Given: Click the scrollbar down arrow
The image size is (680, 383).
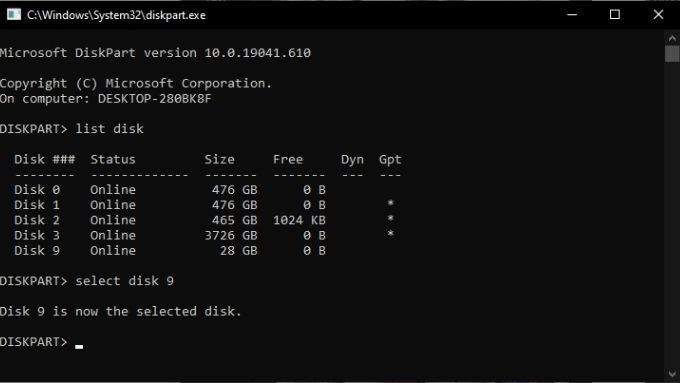Looking at the screenshot, I should click(x=672, y=373).
